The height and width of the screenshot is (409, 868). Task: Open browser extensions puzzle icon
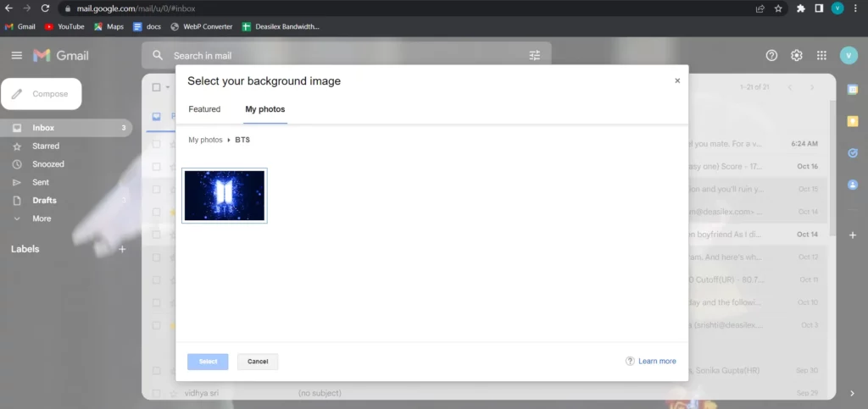coord(800,8)
